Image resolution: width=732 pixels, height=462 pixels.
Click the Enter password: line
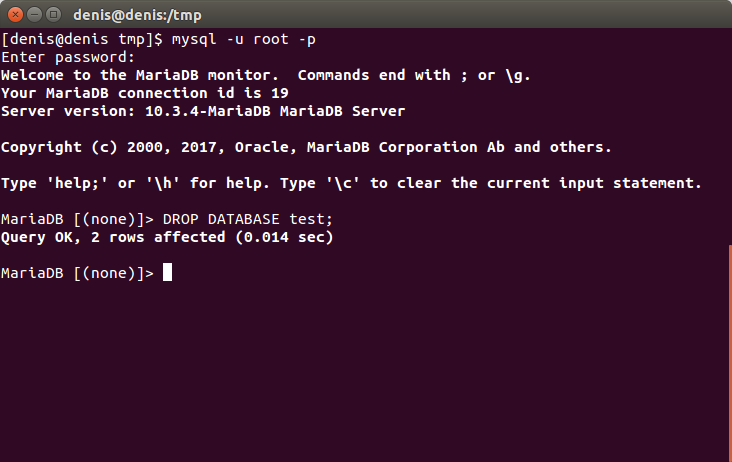coord(68,57)
